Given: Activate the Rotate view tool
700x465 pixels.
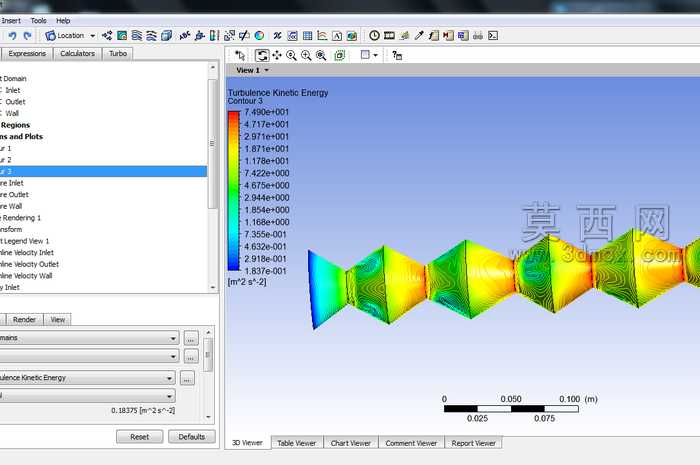Looking at the screenshot, I should click(x=262, y=55).
